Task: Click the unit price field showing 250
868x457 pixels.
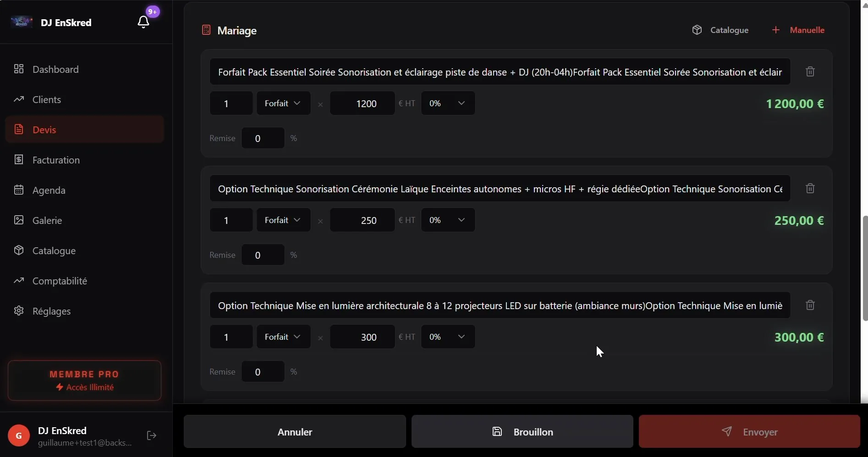Action: tap(362, 220)
